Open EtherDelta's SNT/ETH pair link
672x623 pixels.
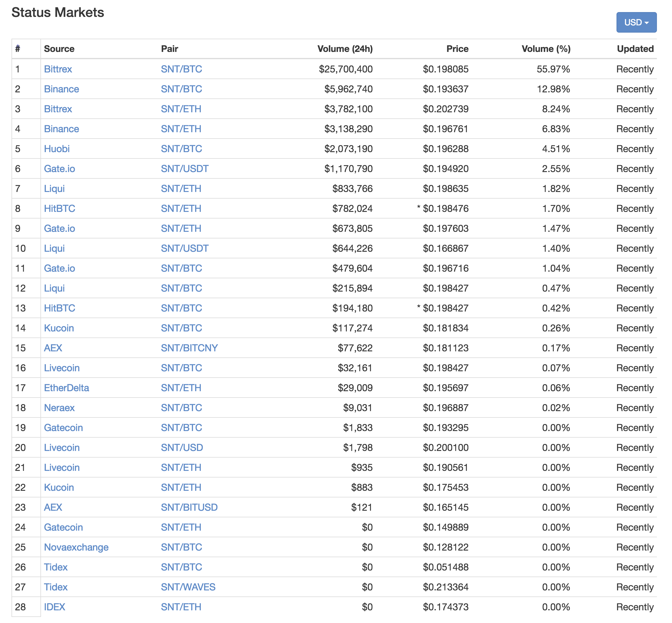coord(181,388)
